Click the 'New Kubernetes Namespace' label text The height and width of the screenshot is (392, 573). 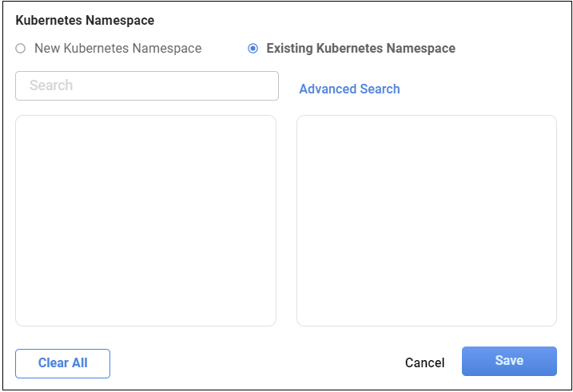[117, 49]
